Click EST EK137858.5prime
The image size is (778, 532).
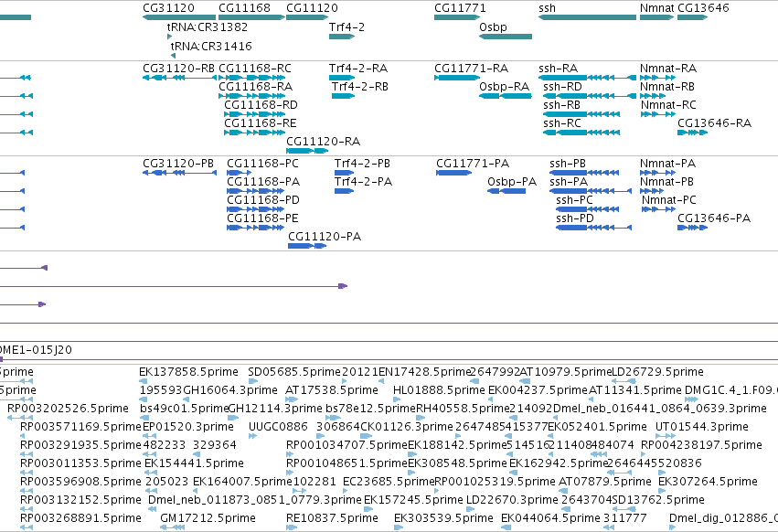[188, 372]
